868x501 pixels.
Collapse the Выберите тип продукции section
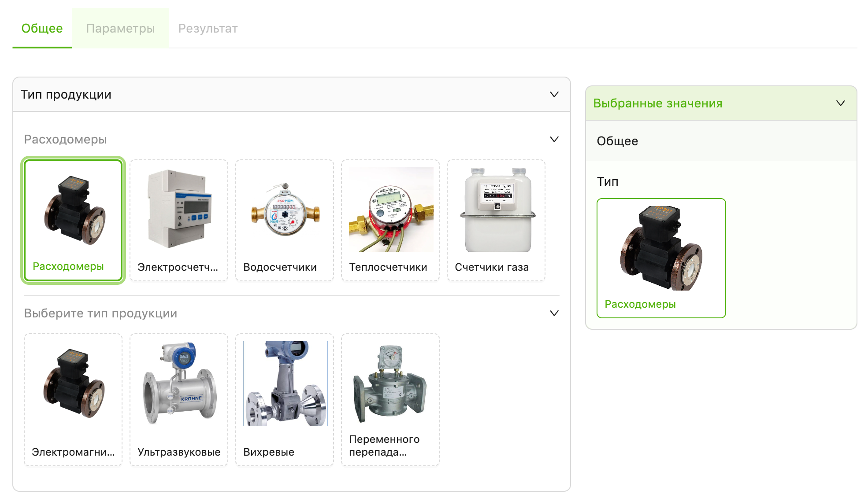pos(554,313)
